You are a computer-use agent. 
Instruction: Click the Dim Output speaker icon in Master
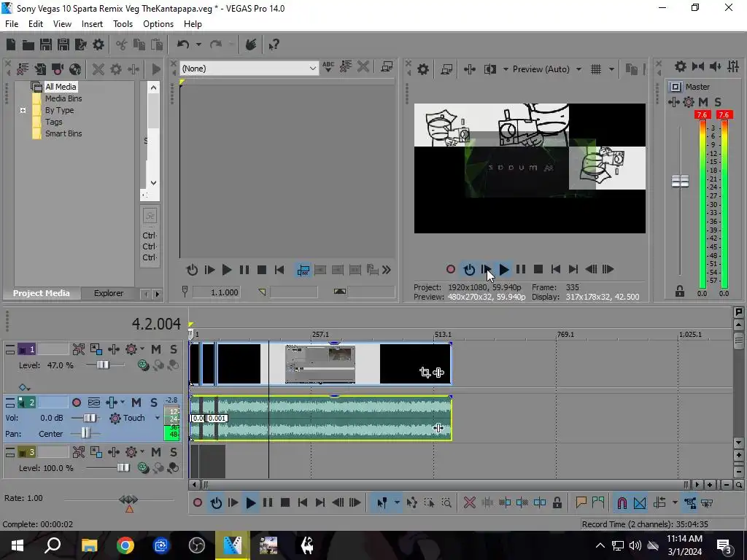pos(716,66)
